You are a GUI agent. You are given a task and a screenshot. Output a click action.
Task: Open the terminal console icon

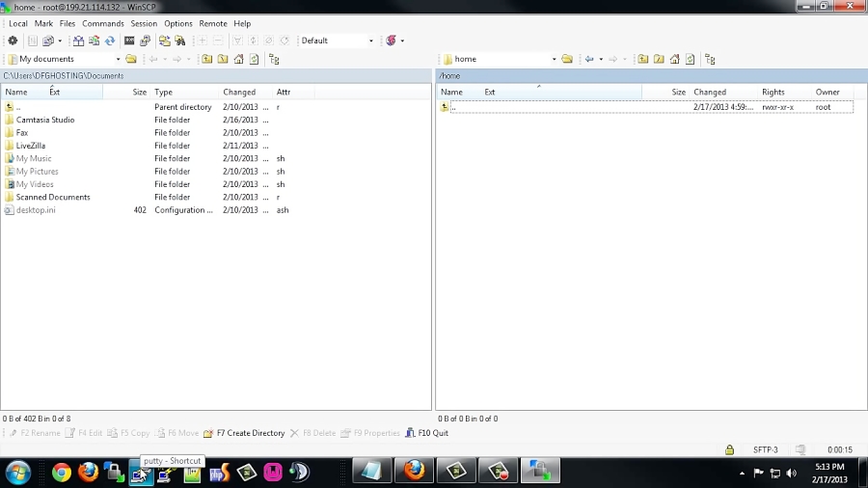(x=129, y=41)
